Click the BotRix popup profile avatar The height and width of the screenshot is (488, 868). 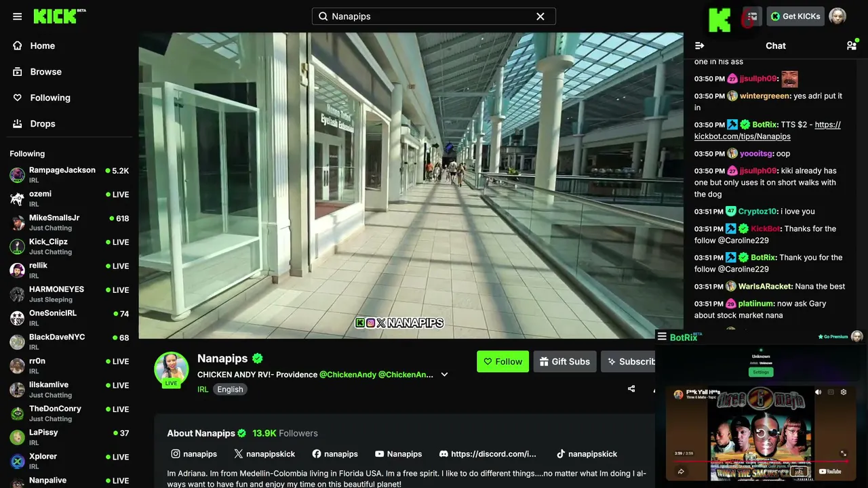pos(857,337)
